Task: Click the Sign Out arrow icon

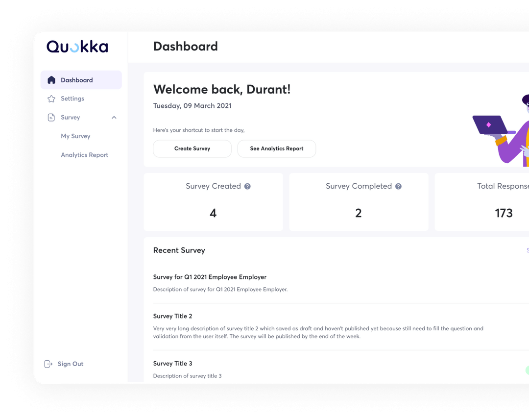Action: tap(48, 364)
